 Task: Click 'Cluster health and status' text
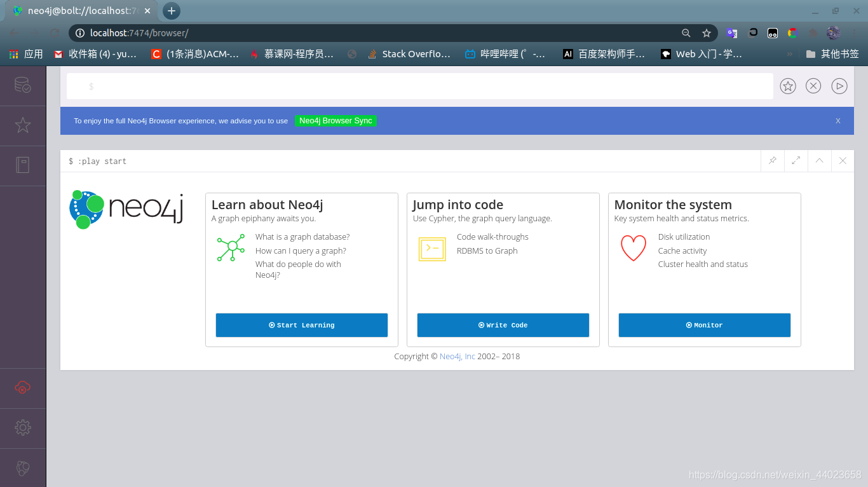pyautogui.click(x=703, y=264)
